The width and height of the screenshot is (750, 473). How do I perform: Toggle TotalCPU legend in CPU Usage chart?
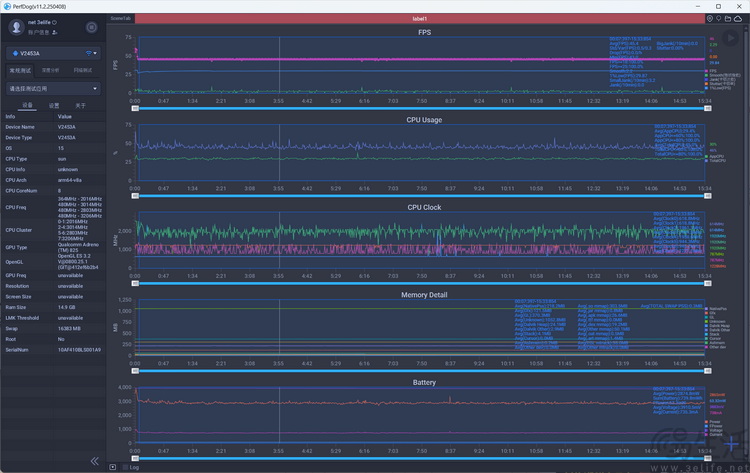pos(715,161)
